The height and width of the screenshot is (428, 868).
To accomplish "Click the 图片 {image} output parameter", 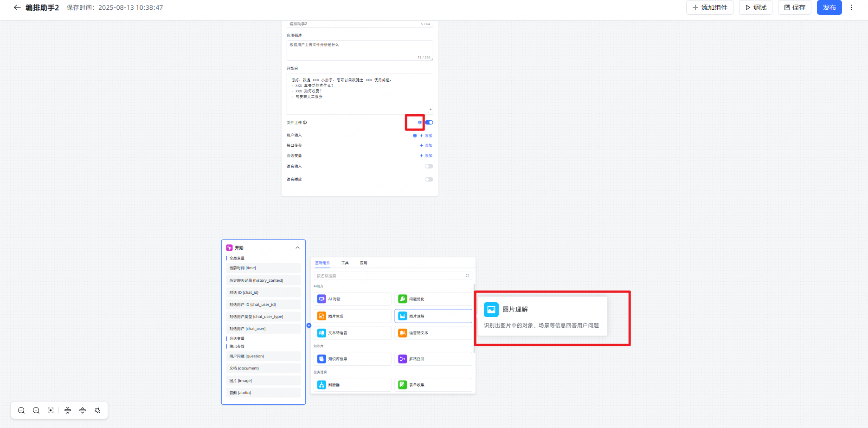I will click(264, 381).
